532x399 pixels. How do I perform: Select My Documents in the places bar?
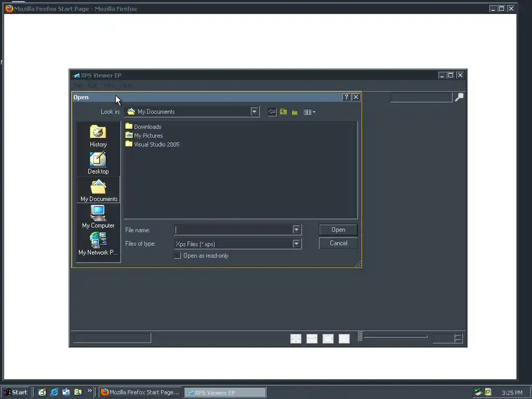[98, 190]
